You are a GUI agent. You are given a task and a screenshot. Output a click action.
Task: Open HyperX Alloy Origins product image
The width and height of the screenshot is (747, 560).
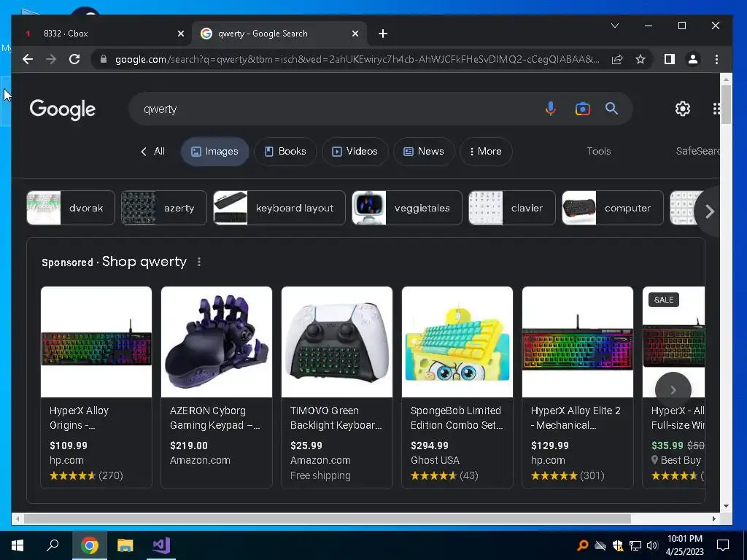96,342
